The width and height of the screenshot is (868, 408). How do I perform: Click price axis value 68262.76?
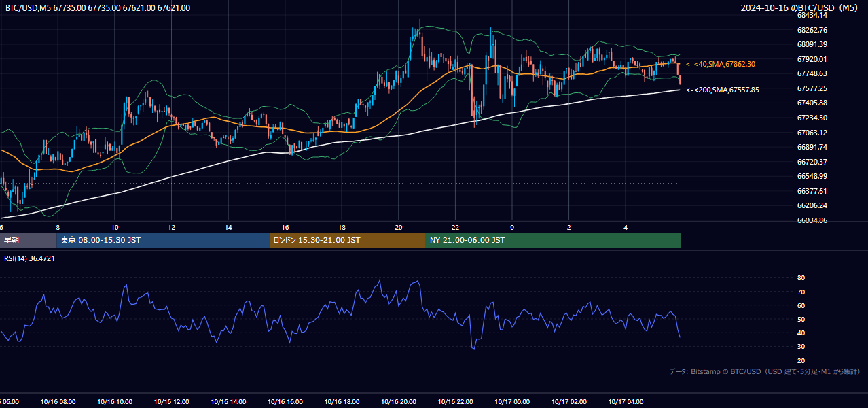tap(812, 30)
